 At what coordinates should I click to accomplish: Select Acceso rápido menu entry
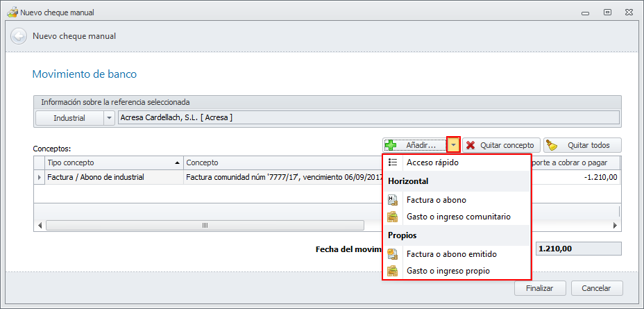pos(457,162)
